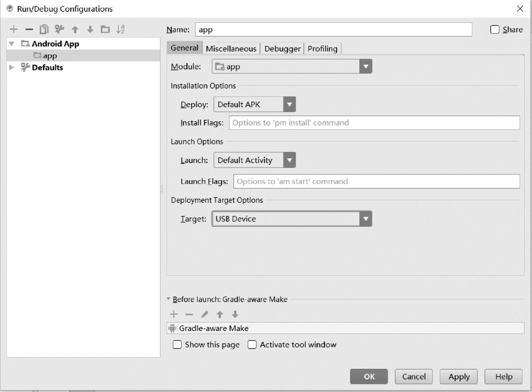Copy the selected run configuration
The width and height of the screenshot is (532, 392).
click(44, 29)
